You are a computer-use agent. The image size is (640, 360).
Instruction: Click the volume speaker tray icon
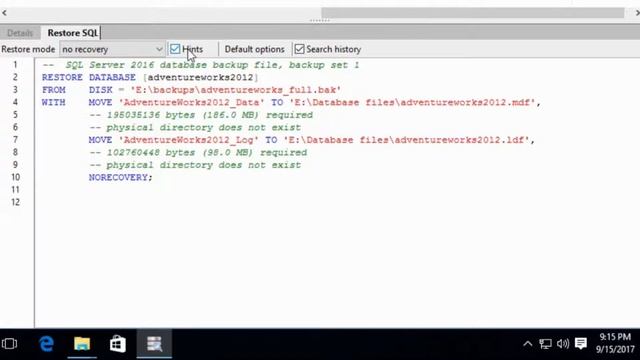coord(563,344)
